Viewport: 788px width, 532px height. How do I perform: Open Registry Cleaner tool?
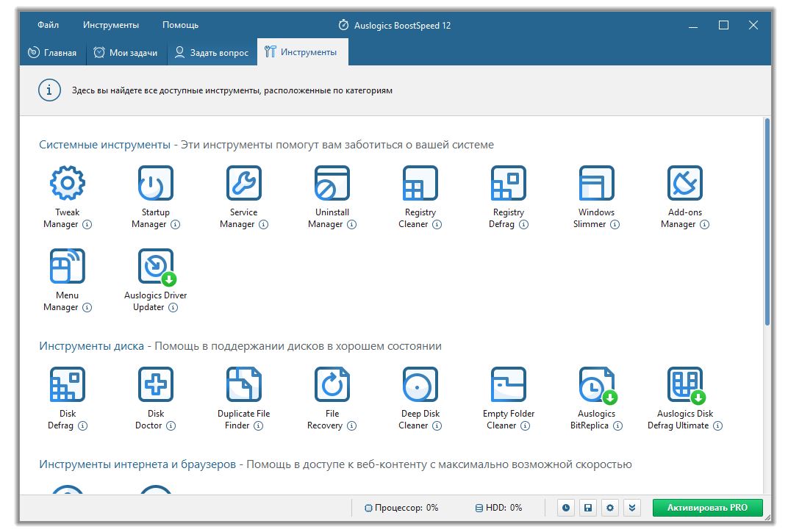420,184
